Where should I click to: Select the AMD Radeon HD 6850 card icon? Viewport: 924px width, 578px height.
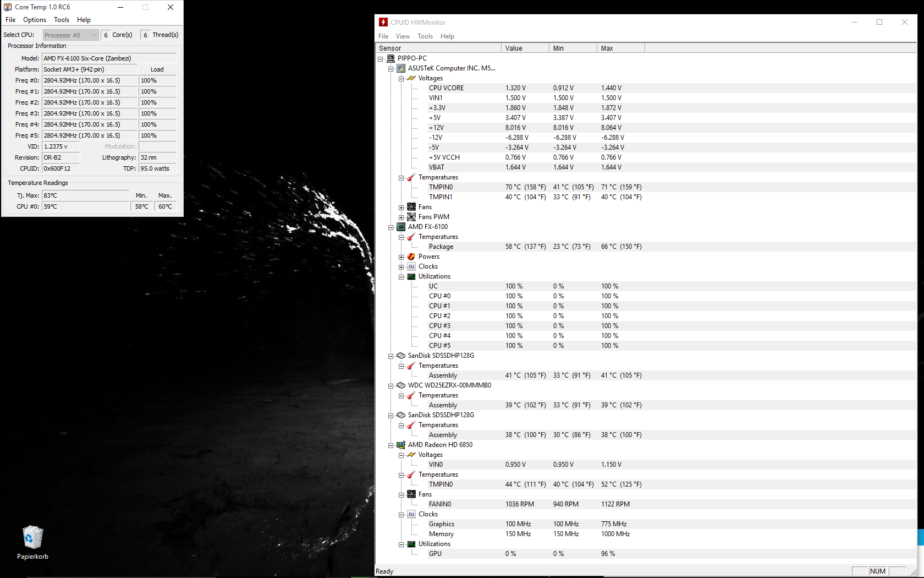(401, 445)
